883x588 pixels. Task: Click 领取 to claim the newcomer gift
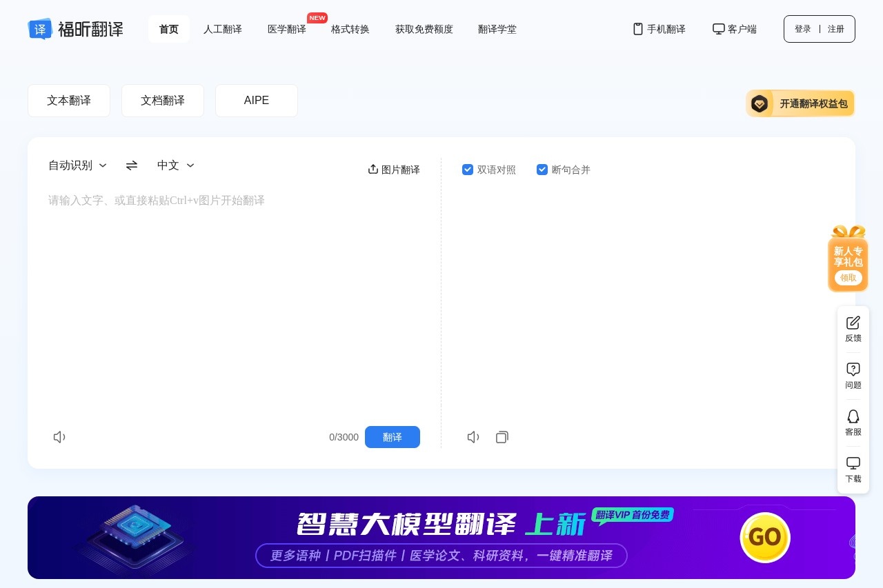pos(848,278)
